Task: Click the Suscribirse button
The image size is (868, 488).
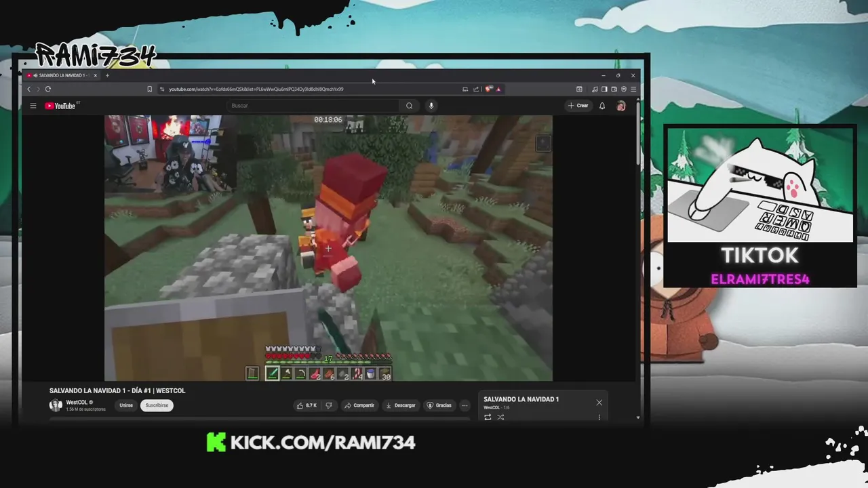Action: click(157, 405)
